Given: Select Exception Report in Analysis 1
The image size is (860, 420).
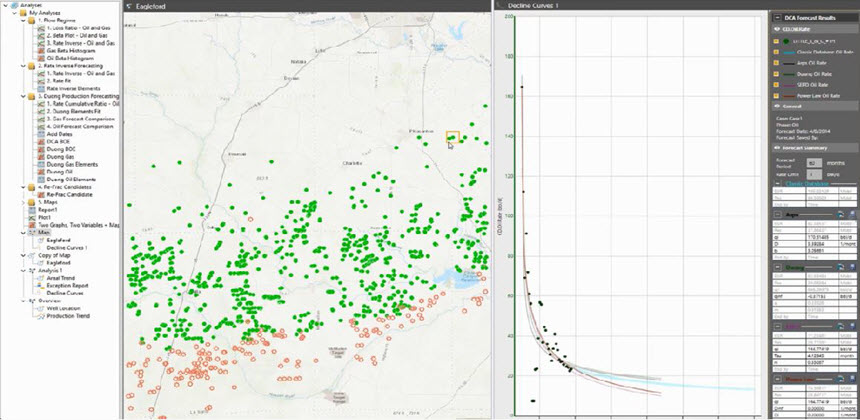Looking at the screenshot, I should coord(67,285).
